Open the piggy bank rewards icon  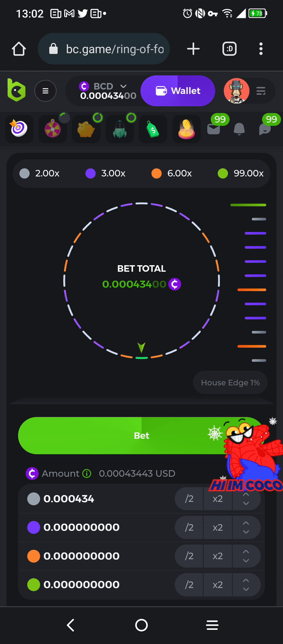click(86, 129)
